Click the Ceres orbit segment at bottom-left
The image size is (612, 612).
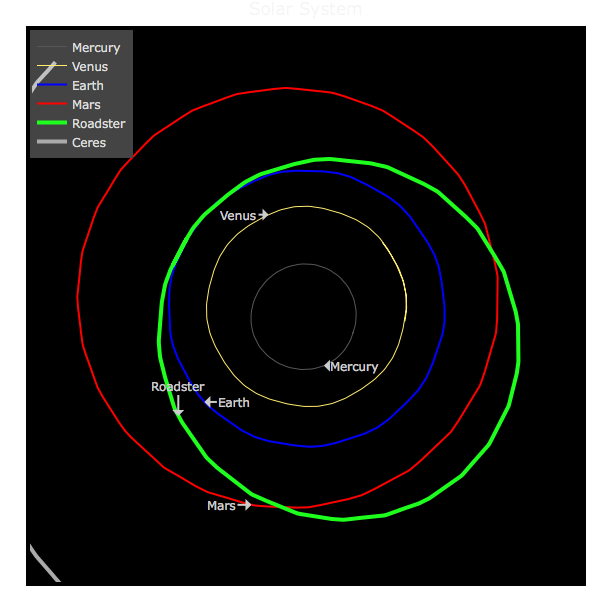[x=45, y=564]
